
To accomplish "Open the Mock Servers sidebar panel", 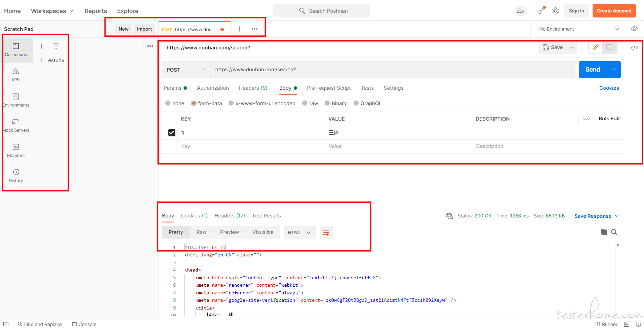I will point(16,125).
